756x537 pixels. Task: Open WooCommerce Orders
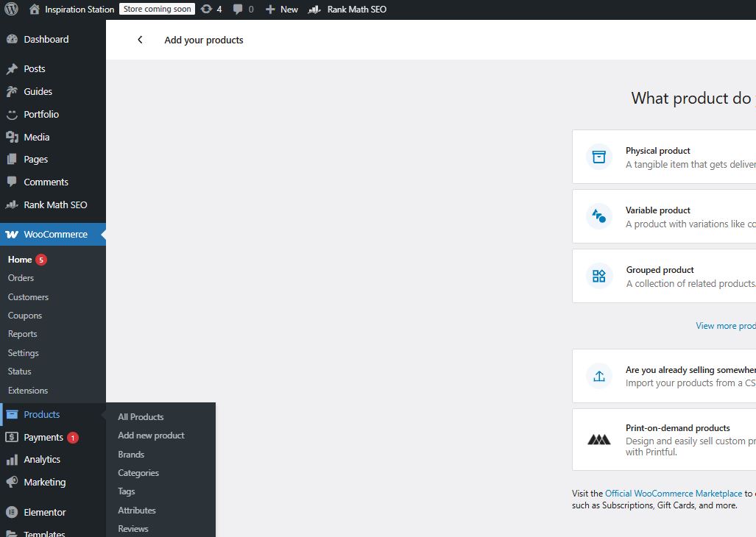21,278
